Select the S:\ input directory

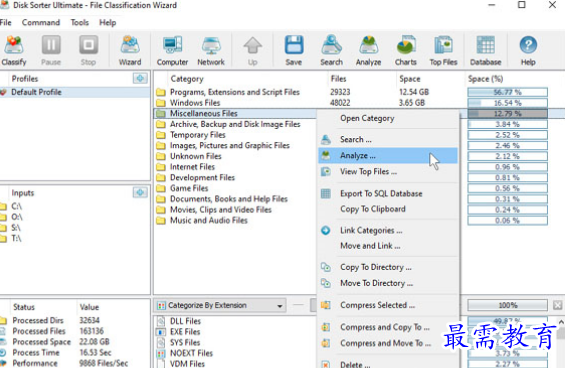(16, 228)
